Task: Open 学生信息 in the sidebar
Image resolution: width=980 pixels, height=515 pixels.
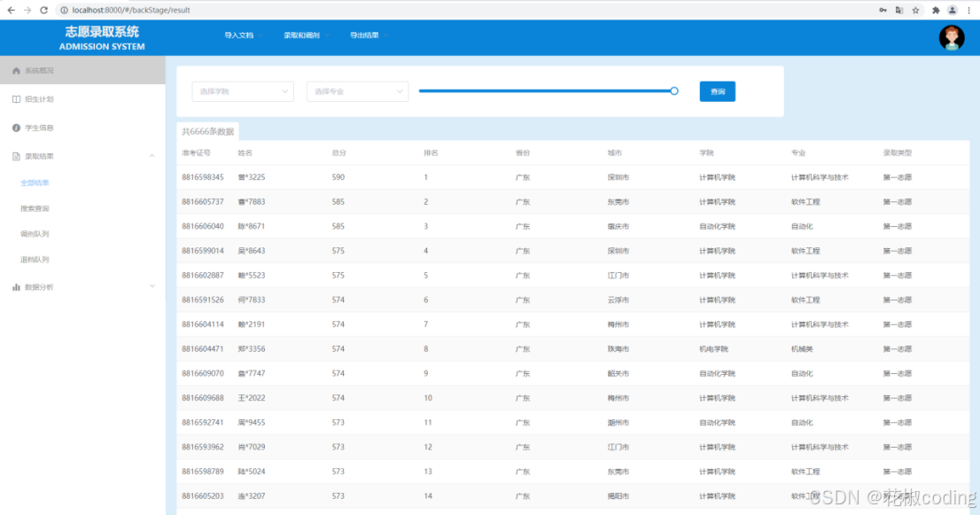Action: (x=82, y=128)
